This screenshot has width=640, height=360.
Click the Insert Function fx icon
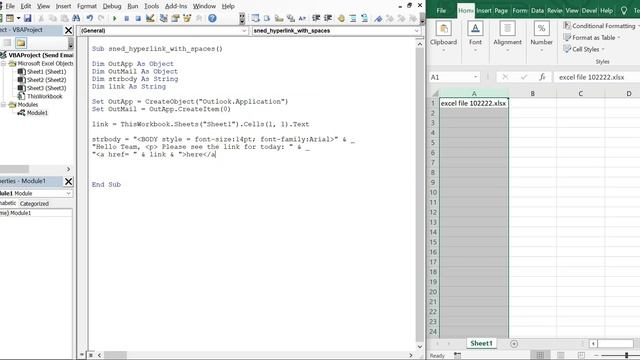click(542, 77)
